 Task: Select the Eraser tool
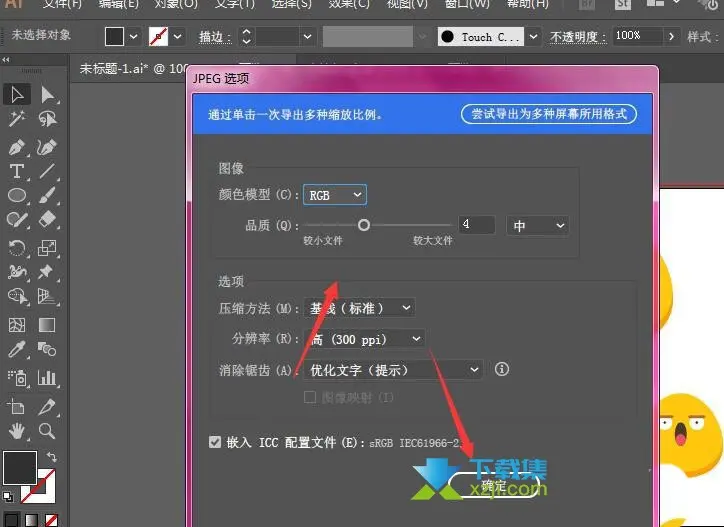(47, 219)
